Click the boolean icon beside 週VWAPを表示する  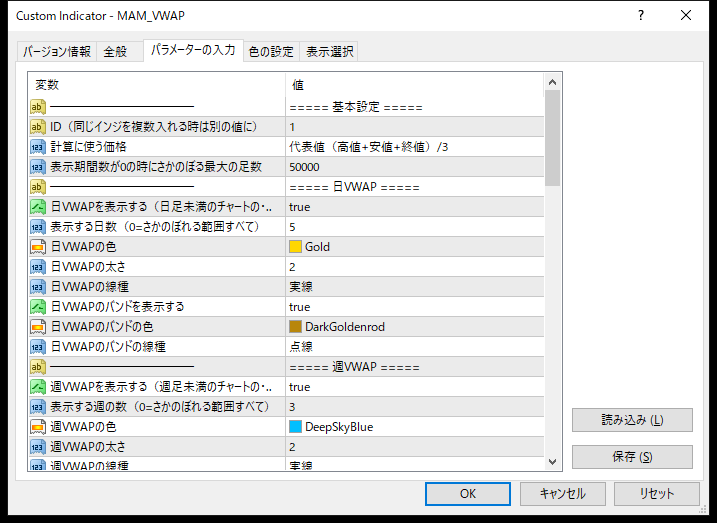point(38,387)
